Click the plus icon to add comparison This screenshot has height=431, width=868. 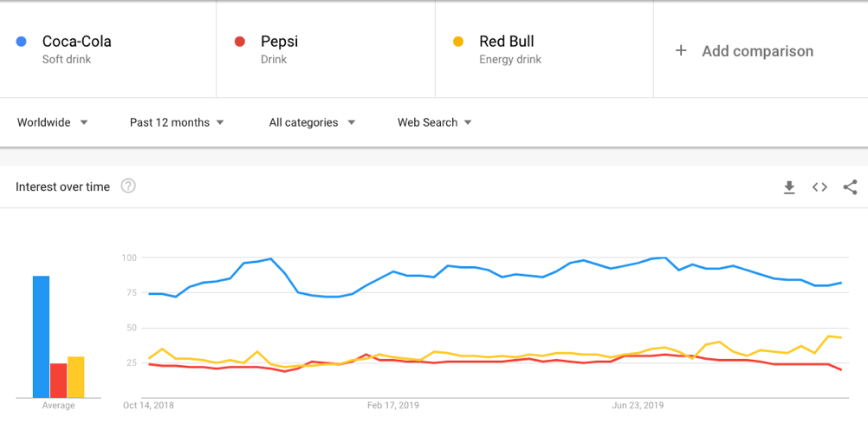point(681,51)
